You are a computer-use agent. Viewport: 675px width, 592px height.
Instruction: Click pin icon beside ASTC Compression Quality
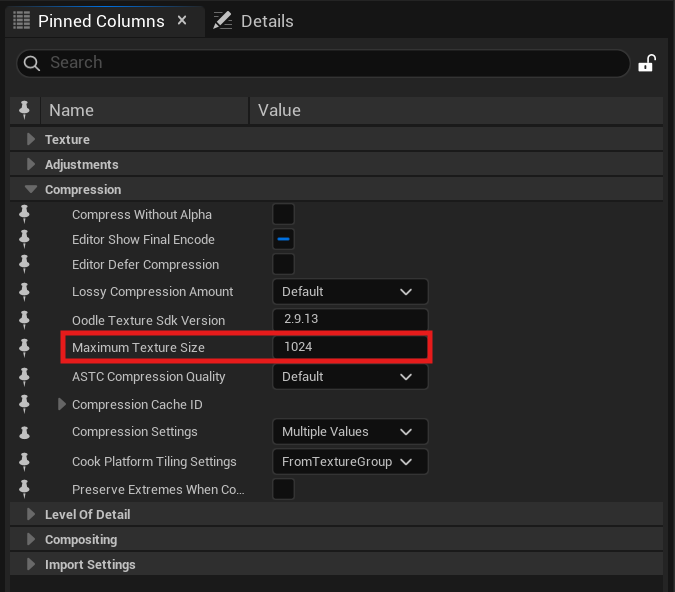(25, 377)
